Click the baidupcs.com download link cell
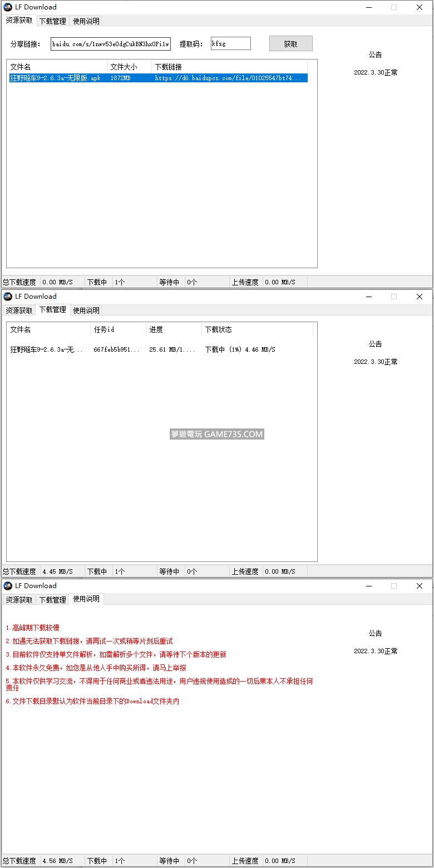 tap(228, 78)
